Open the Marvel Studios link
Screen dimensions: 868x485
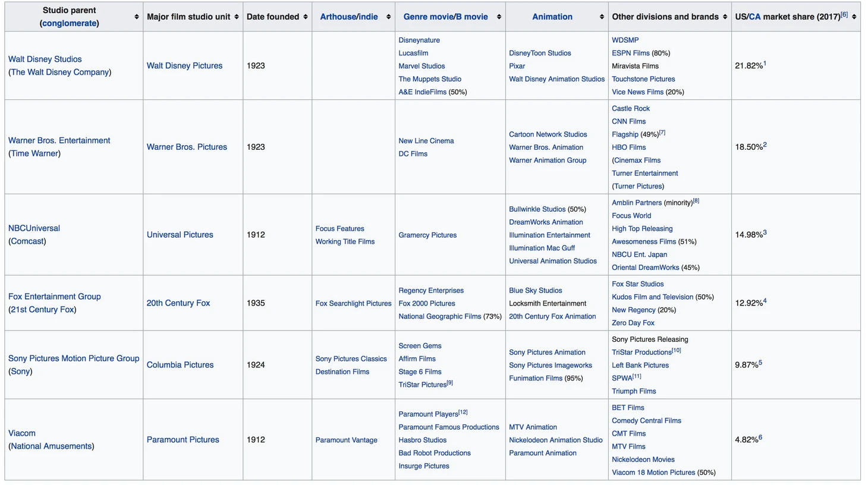pos(422,66)
